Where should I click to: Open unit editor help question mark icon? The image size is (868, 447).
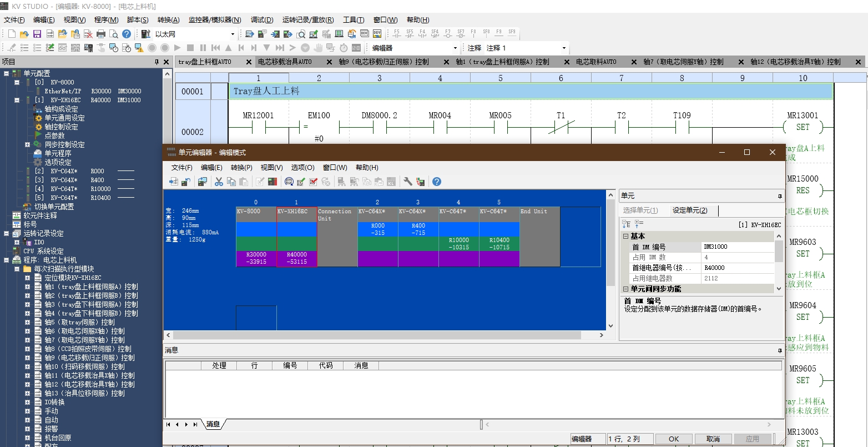pos(437,182)
